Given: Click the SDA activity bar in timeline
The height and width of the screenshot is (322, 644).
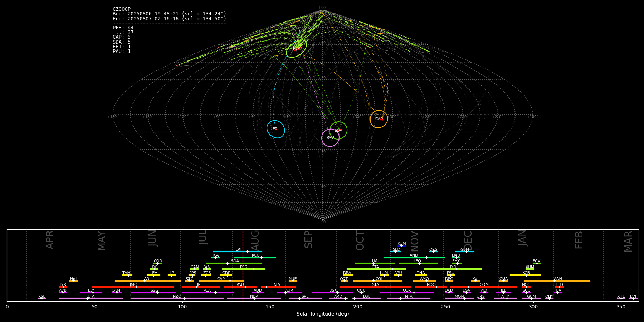Looking at the screenshot, I should (234, 263).
